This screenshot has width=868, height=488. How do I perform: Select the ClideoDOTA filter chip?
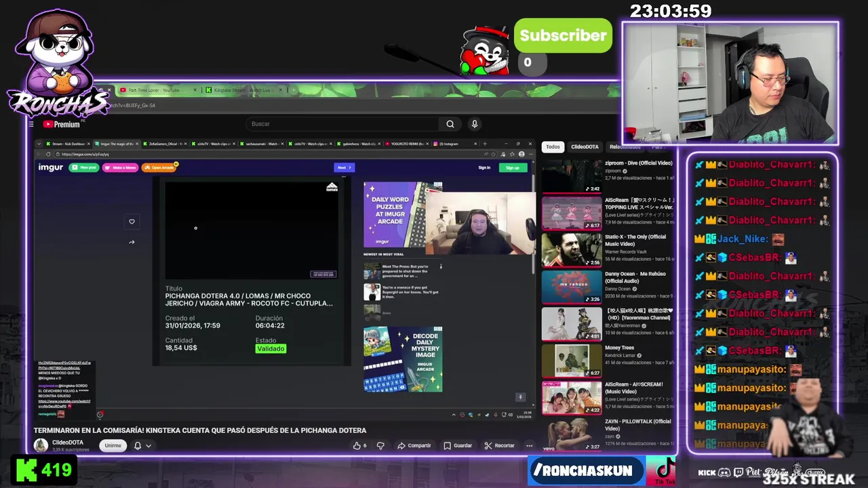click(x=585, y=146)
